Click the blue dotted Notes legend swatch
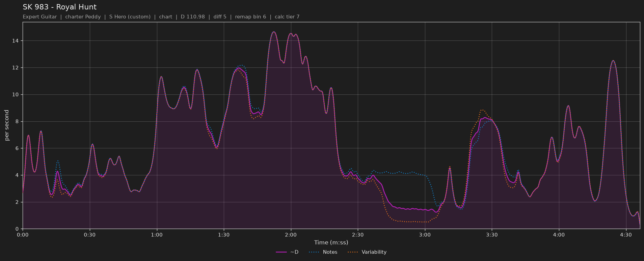644x261 pixels. [314, 252]
